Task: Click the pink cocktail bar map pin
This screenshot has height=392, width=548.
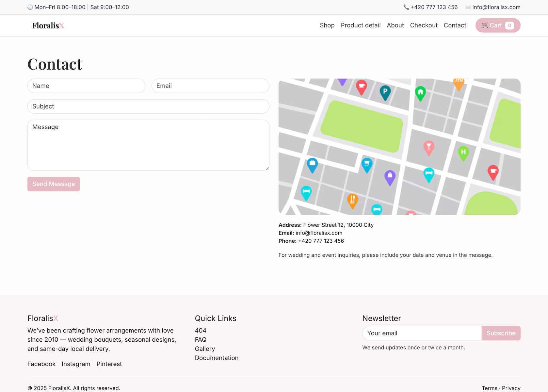Action: [428, 147]
